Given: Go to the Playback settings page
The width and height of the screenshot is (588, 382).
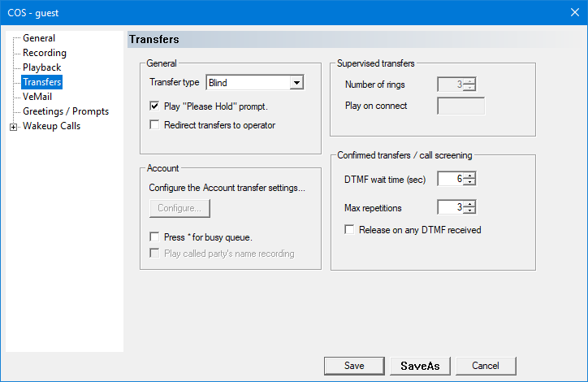Looking at the screenshot, I should pyautogui.click(x=41, y=67).
